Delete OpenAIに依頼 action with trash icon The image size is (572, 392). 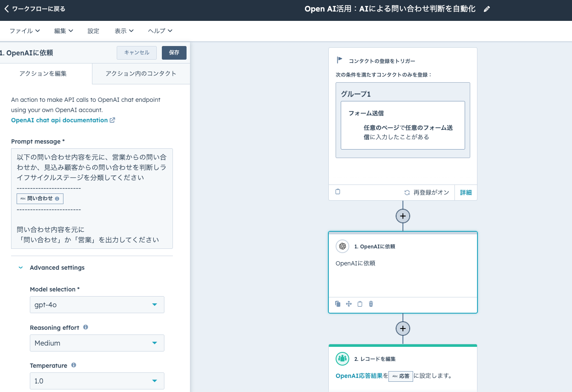click(371, 304)
